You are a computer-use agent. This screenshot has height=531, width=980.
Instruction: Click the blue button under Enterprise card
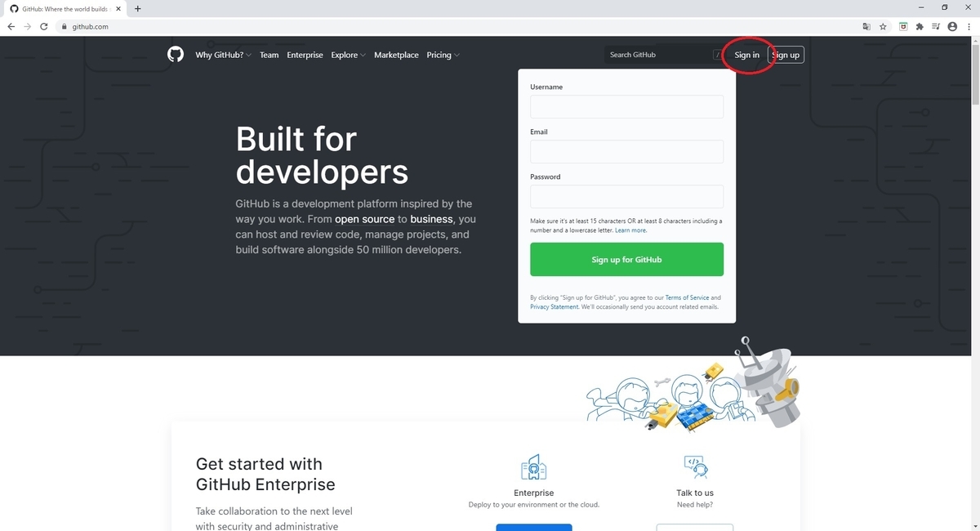pos(534,528)
